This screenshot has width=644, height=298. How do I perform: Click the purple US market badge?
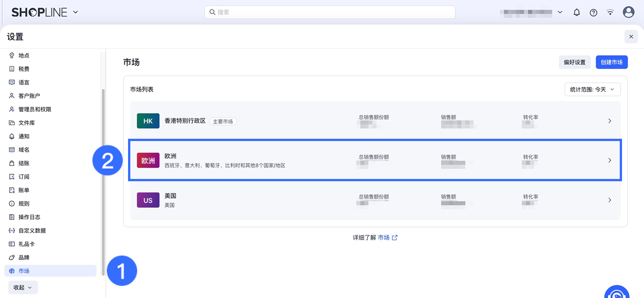point(148,200)
